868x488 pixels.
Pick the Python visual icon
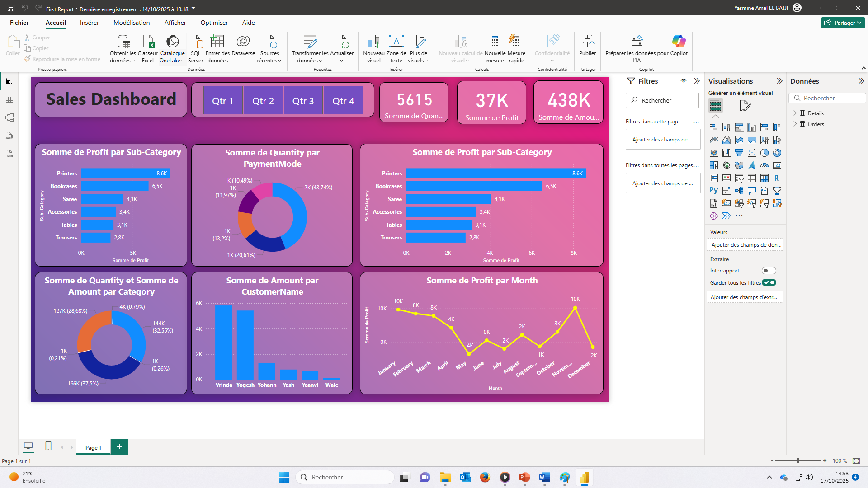[713, 191]
